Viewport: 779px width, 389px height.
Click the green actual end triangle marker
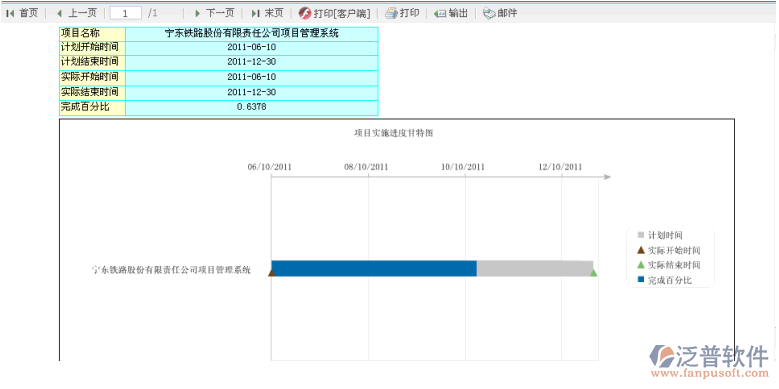(594, 272)
